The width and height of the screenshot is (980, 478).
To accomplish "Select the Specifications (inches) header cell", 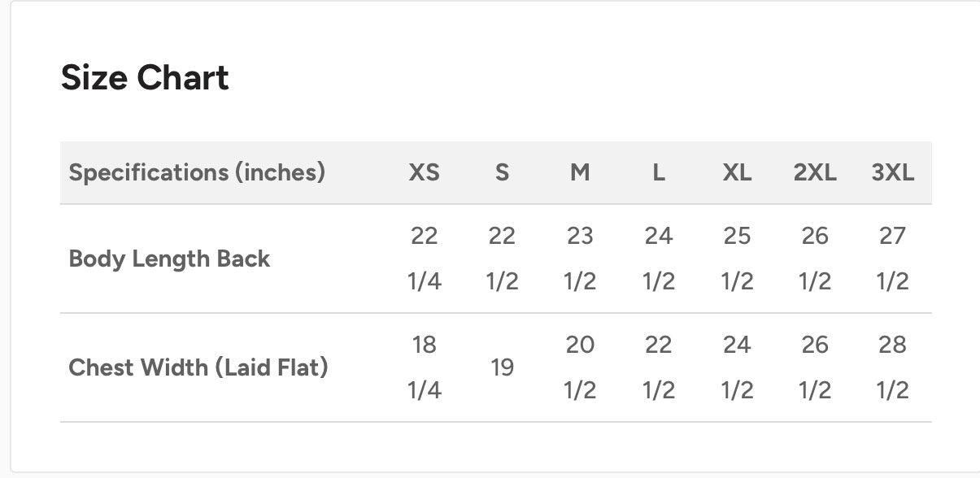I will click(x=197, y=172).
